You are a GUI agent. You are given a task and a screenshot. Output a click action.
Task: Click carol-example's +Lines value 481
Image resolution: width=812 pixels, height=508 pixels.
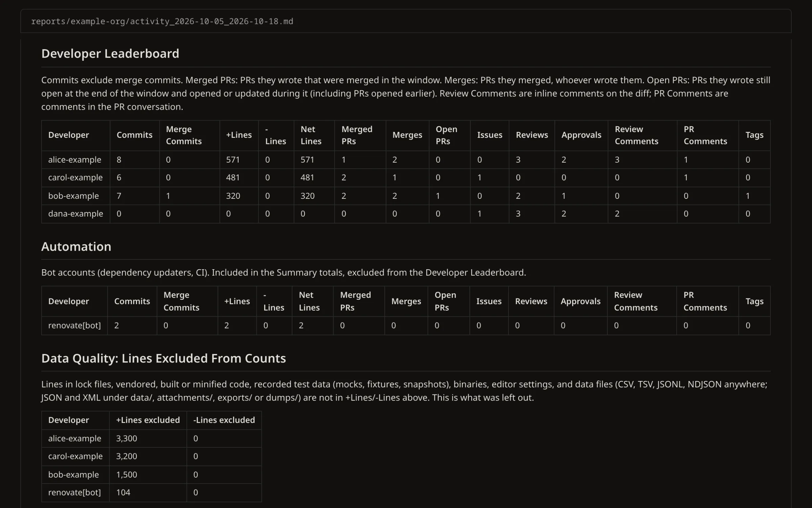[233, 177]
